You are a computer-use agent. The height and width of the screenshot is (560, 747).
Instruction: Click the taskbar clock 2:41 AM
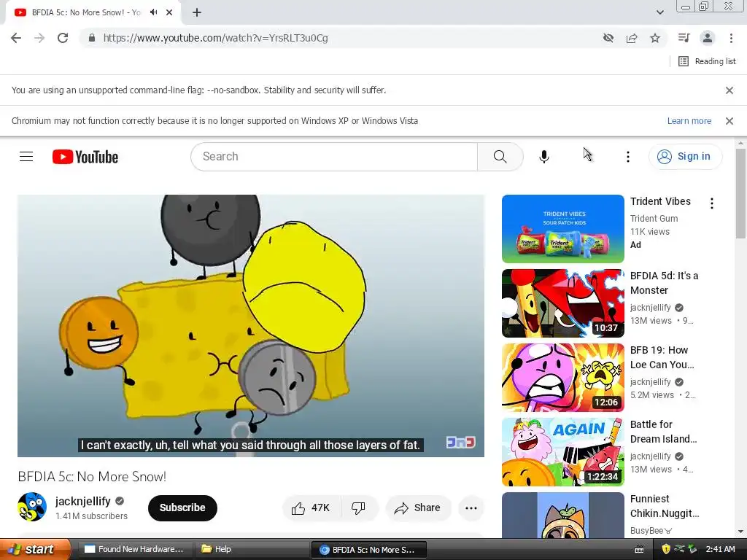click(720, 549)
